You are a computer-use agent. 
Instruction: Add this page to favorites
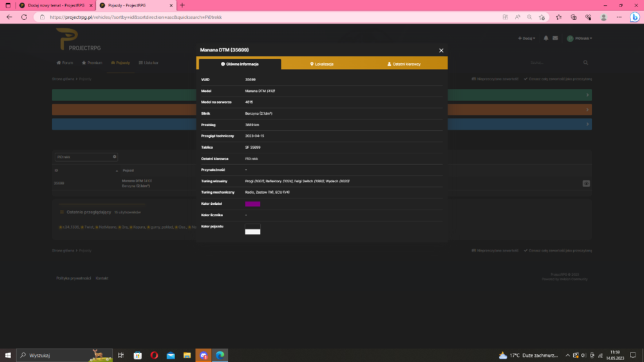(542, 17)
